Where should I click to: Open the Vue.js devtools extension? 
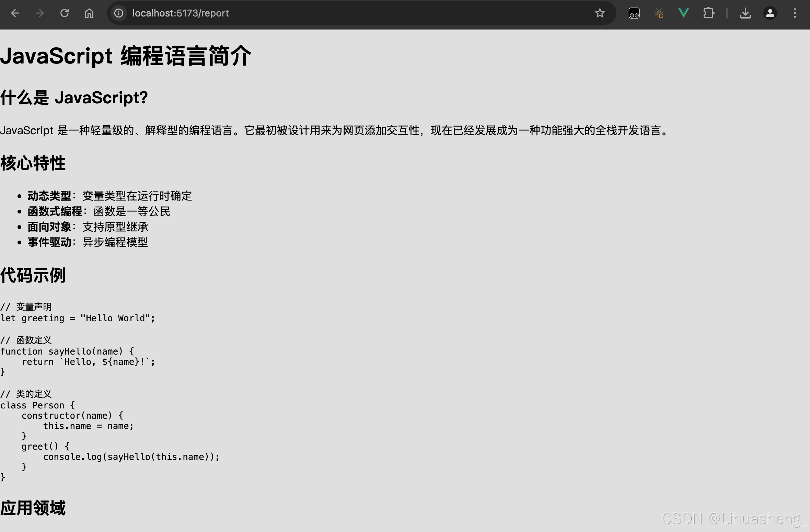683,13
